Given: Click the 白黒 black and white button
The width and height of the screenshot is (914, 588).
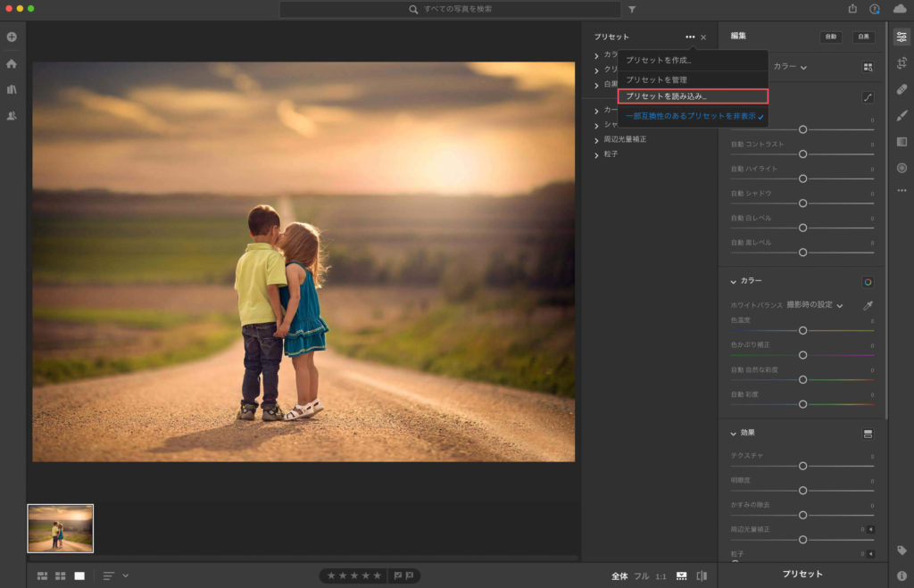Looking at the screenshot, I should (863, 37).
